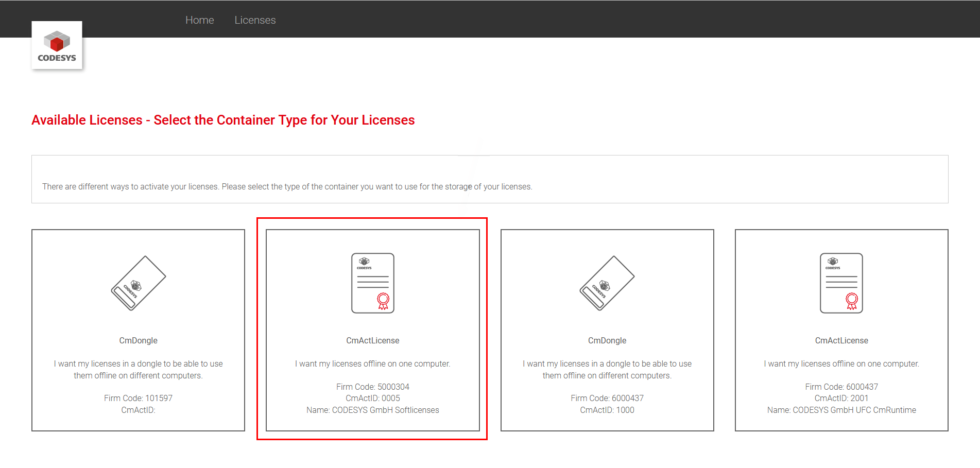Open the Licenses menu item
980x468 pixels.
(255, 20)
